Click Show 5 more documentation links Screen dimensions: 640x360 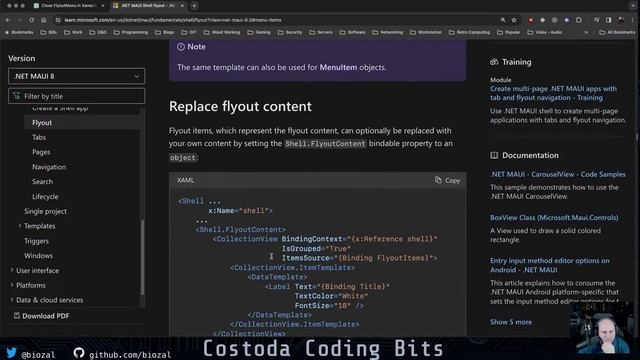pos(511,322)
